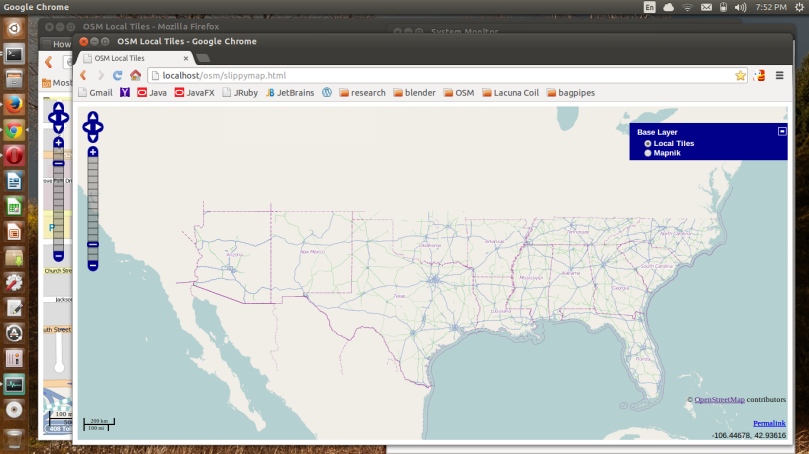Open the OpenStreetMap attribution link

tap(719, 399)
